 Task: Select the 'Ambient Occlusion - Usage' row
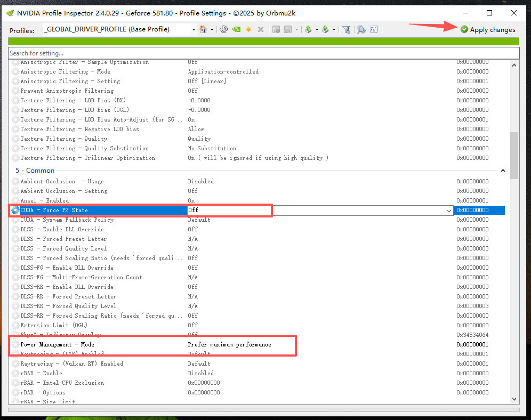258,181
